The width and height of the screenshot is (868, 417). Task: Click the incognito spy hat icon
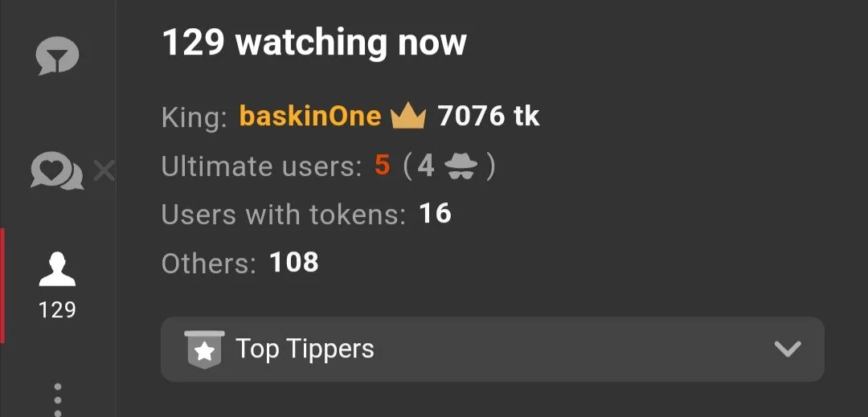(461, 166)
